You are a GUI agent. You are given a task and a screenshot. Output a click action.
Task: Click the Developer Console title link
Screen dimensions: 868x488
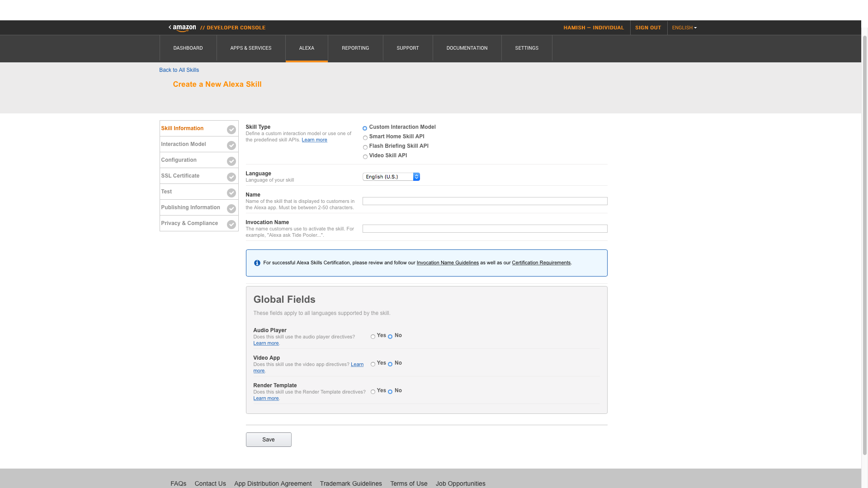pyautogui.click(x=233, y=28)
